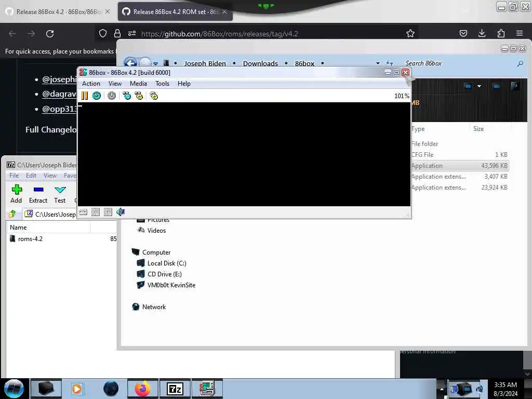The width and height of the screenshot is (532, 399).
Task: Open Firefox extensions puzzle icon
Action: pyautogui.click(x=501, y=33)
